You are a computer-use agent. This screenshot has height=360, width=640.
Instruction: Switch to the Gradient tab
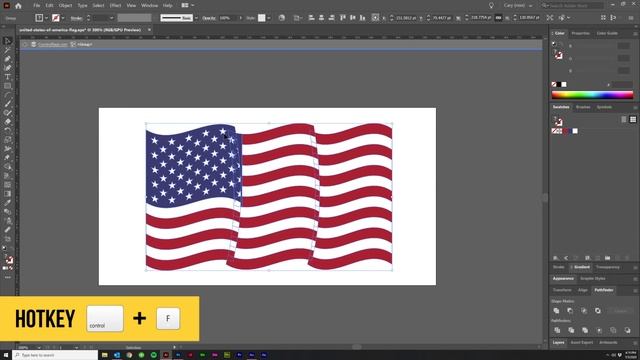coord(581,267)
